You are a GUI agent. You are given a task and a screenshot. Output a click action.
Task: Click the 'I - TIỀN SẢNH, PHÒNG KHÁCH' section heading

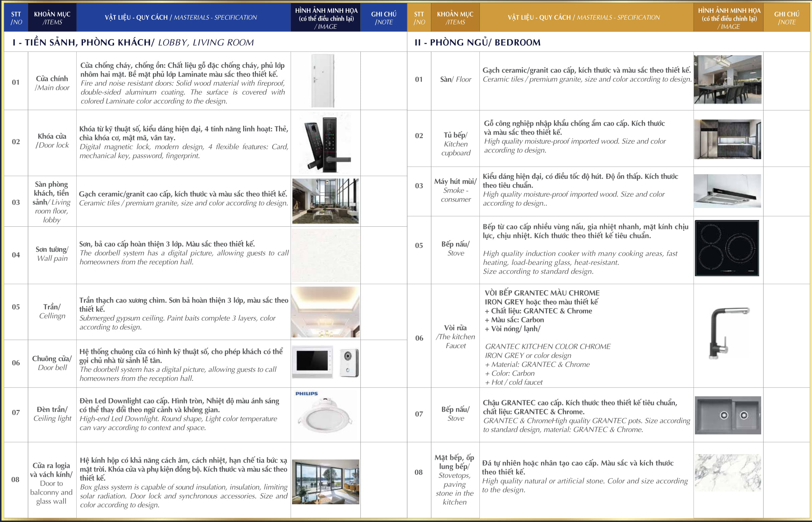[133, 42]
